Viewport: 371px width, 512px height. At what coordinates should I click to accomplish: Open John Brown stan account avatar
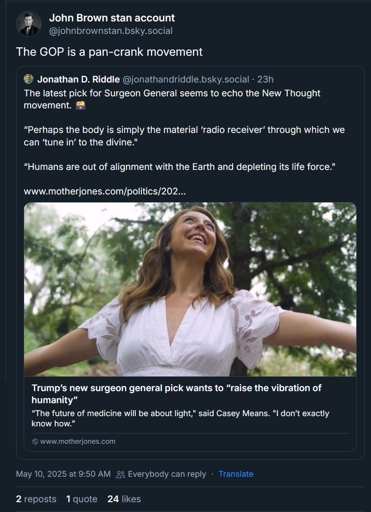29,24
